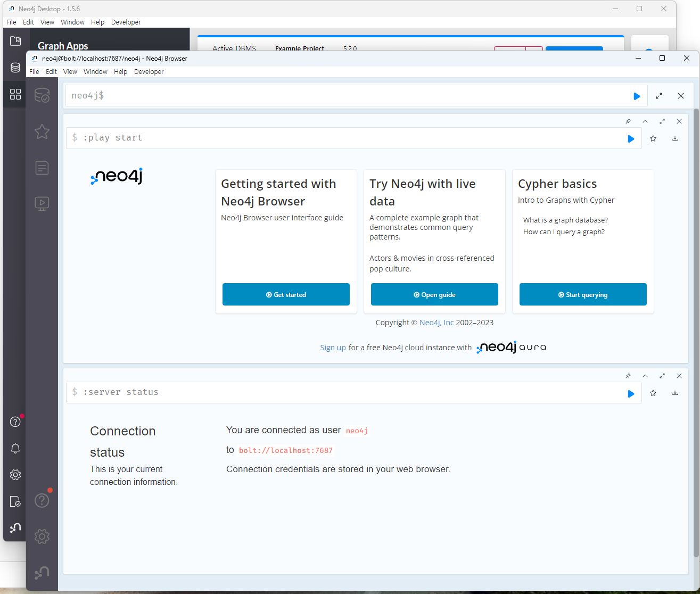Open notifications bell in Neo4j Desktop sidebar
The height and width of the screenshot is (594, 700).
(15, 448)
